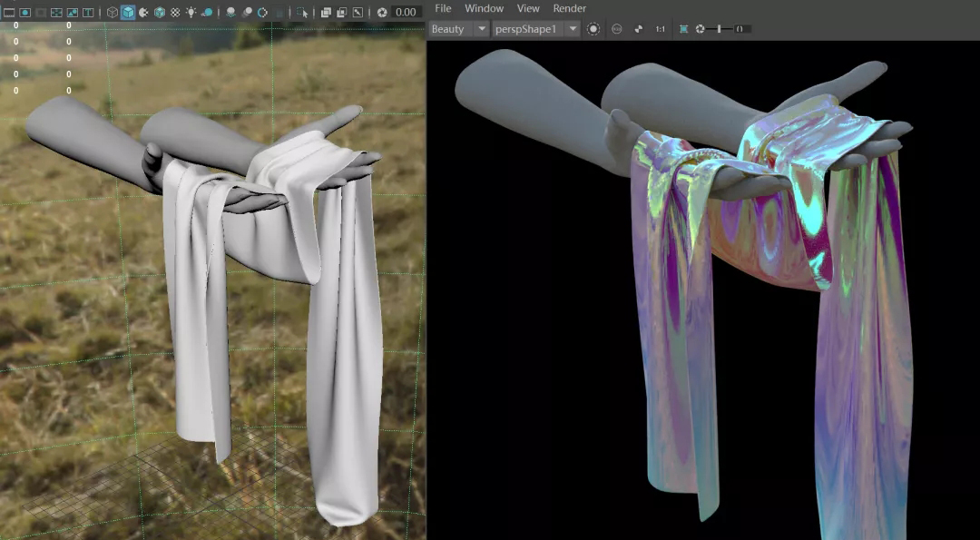Viewport: 980px width, 540px height.
Task: Toggle multisample anti-aliasing circle icon
Action: (x=262, y=12)
